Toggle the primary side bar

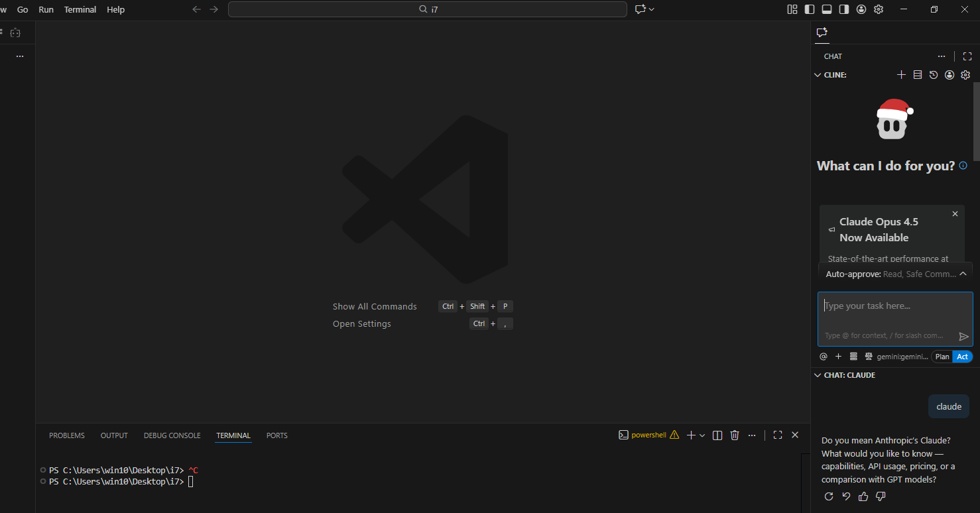[x=810, y=9]
